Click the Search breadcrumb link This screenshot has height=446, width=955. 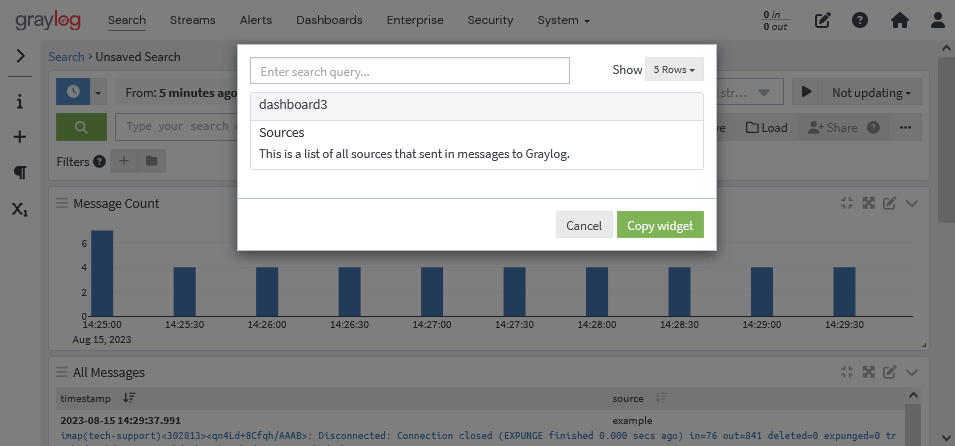pyautogui.click(x=66, y=57)
